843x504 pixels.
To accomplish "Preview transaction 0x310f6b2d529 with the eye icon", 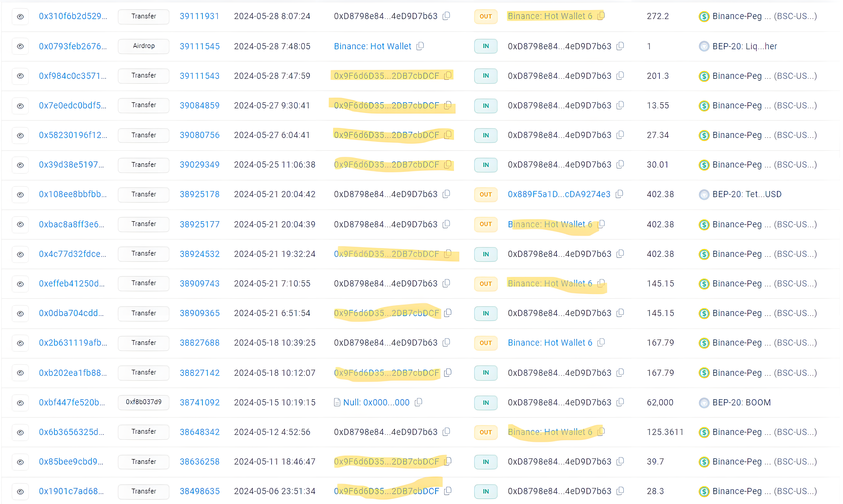I will [x=20, y=16].
